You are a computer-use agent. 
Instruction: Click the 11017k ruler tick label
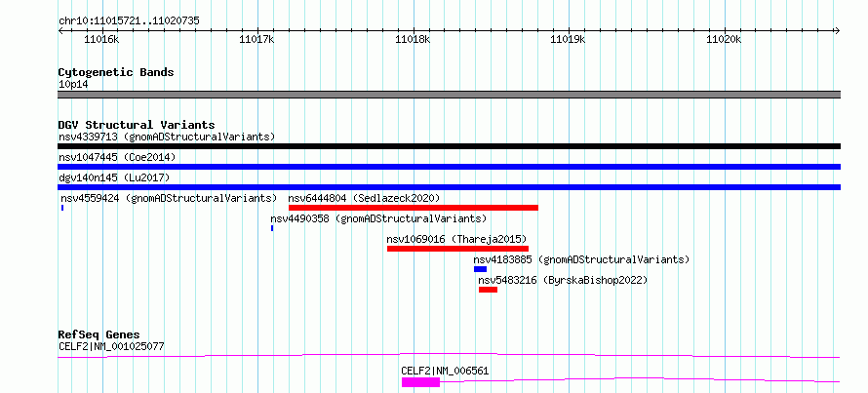(256, 39)
